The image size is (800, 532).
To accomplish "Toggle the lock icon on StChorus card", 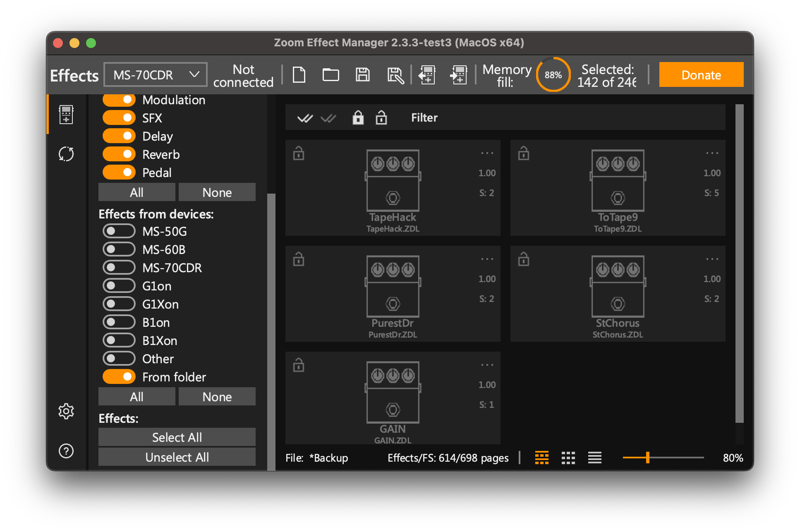I will point(524,259).
